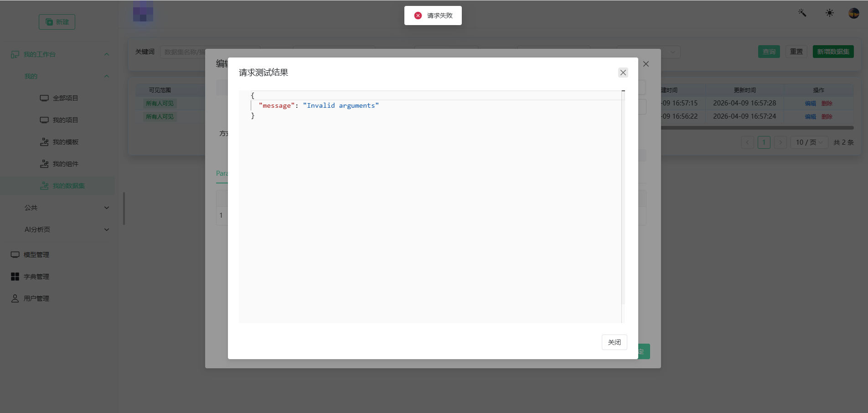Open the user avatar menu
The width and height of the screenshot is (868, 413).
[854, 13]
